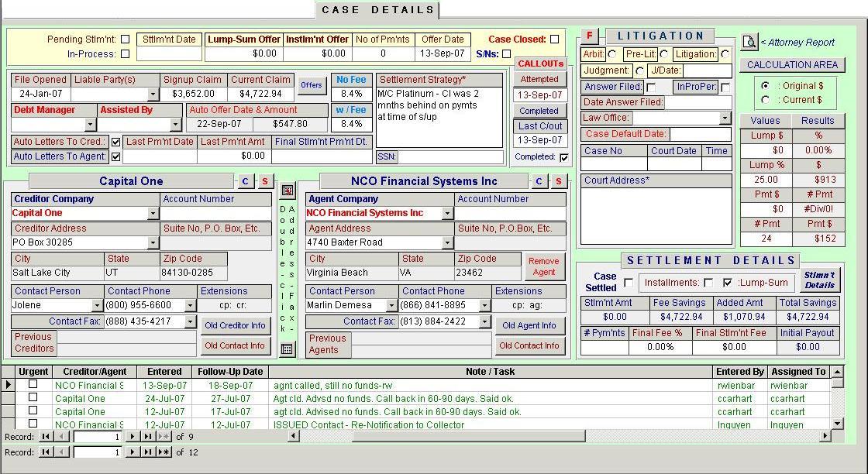Toggle Pending Stlm'nt checkbox
The height and width of the screenshot is (474, 868).
point(125,39)
